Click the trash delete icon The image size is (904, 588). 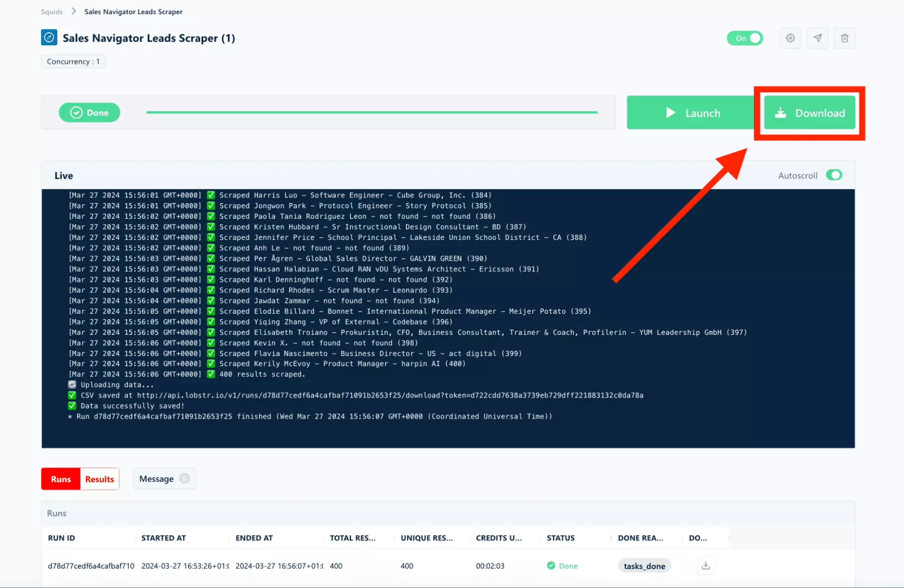pos(844,38)
